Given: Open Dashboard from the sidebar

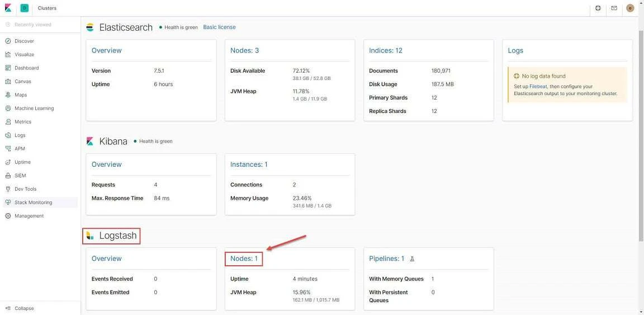Looking at the screenshot, I should [x=27, y=68].
